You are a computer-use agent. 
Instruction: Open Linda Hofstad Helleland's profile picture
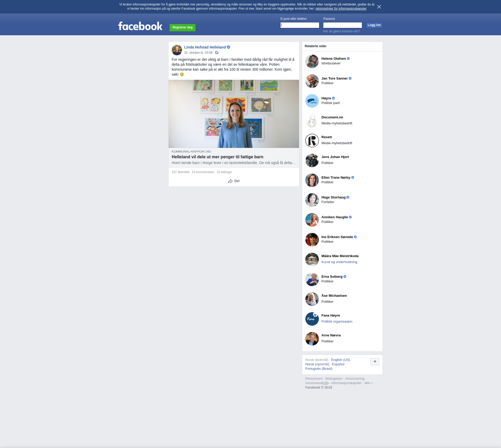pos(177,50)
